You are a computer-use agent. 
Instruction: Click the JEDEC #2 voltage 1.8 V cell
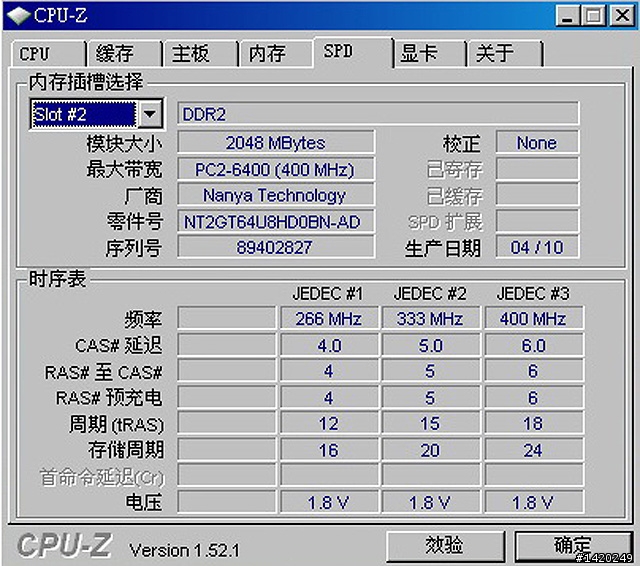[x=431, y=502]
